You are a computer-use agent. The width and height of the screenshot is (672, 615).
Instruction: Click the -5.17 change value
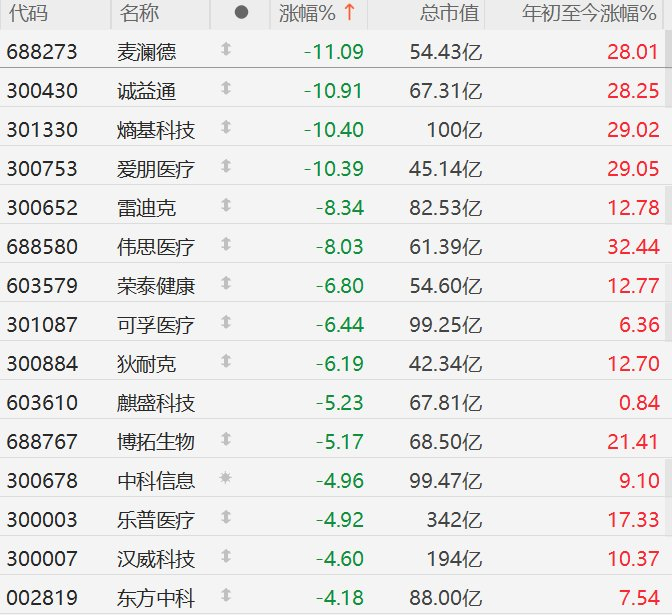(x=340, y=442)
